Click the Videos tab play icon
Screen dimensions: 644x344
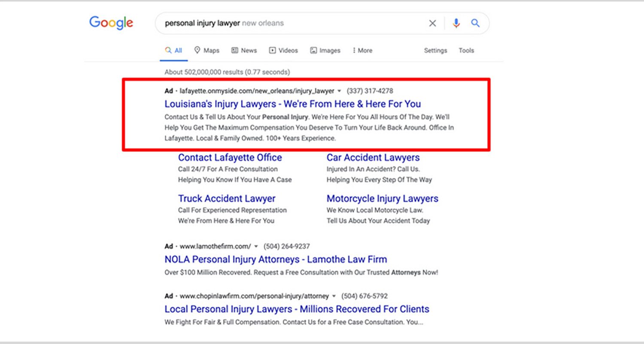click(272, 50)
